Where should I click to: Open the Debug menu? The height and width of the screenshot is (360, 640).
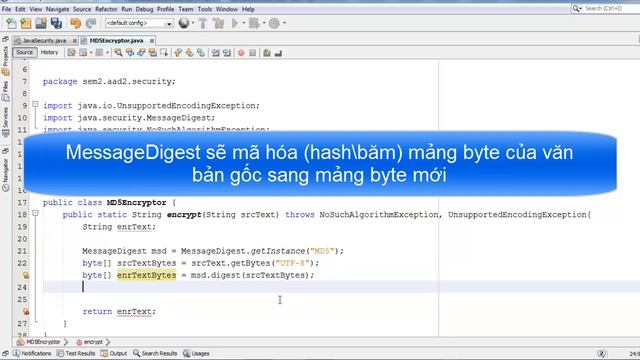click(x=144, y=9)
